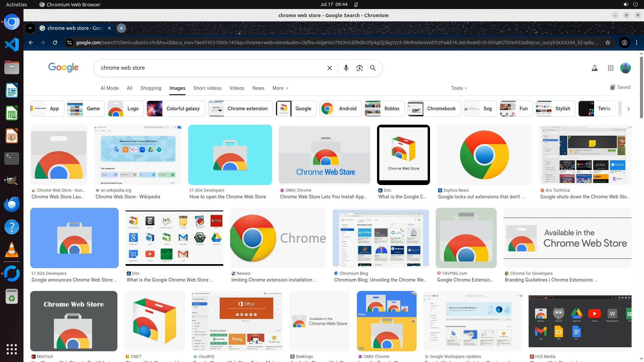
Task: Open the Saved collections link
Action: (x=620, y=87)
